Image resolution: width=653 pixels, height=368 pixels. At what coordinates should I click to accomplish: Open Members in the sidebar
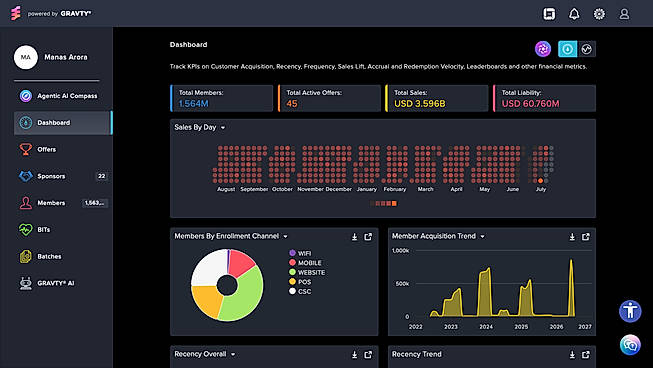point(62,203)
